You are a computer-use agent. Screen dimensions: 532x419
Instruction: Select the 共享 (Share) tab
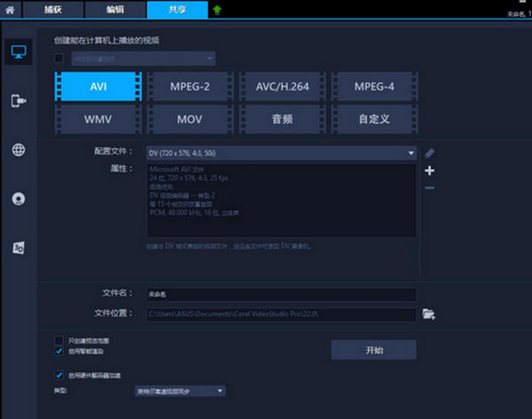click(x=177, y=10)
